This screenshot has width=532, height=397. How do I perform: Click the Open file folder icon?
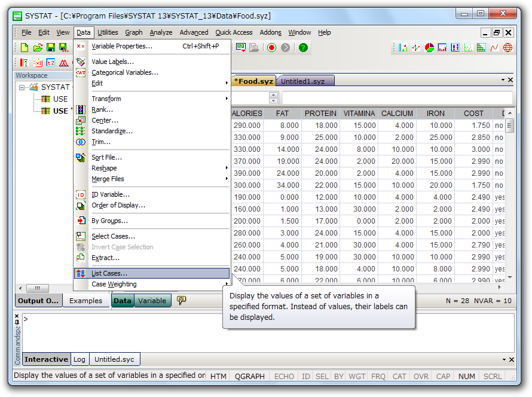38,47
